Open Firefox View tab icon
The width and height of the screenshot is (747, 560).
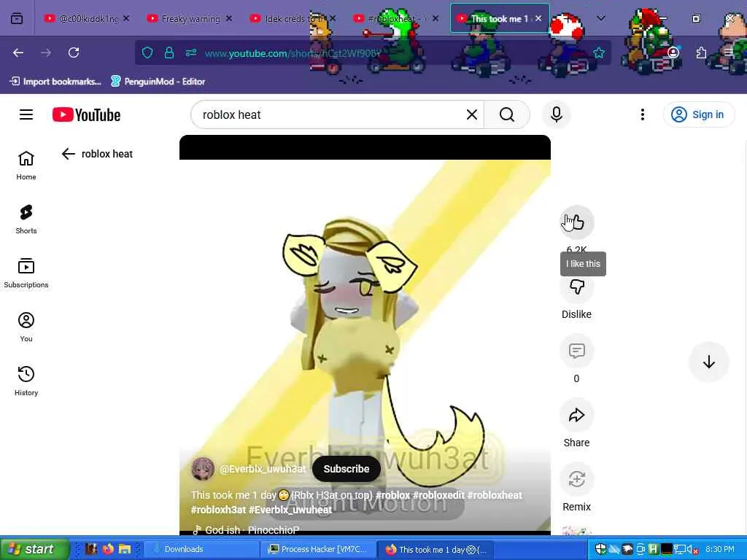(17, 18)
